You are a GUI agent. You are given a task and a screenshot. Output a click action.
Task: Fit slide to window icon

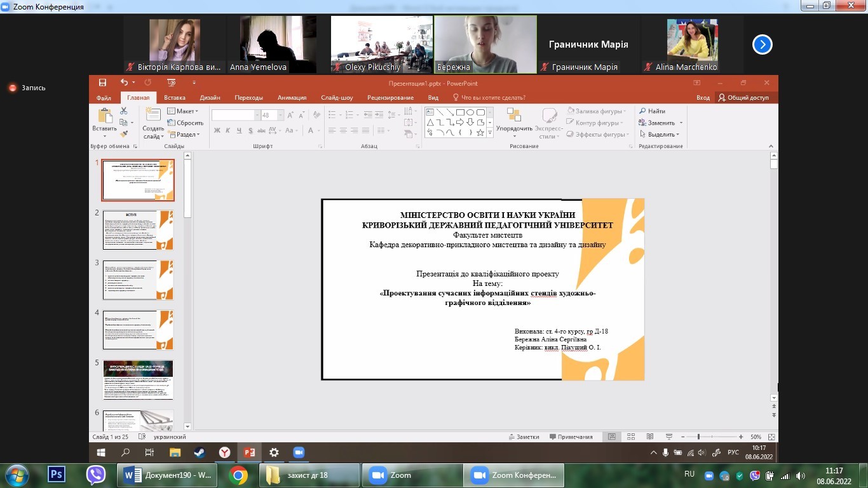(x=771, y=437)
